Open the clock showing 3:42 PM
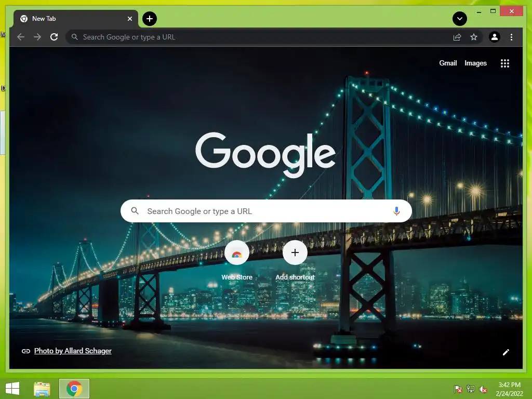 click(509, 389)
